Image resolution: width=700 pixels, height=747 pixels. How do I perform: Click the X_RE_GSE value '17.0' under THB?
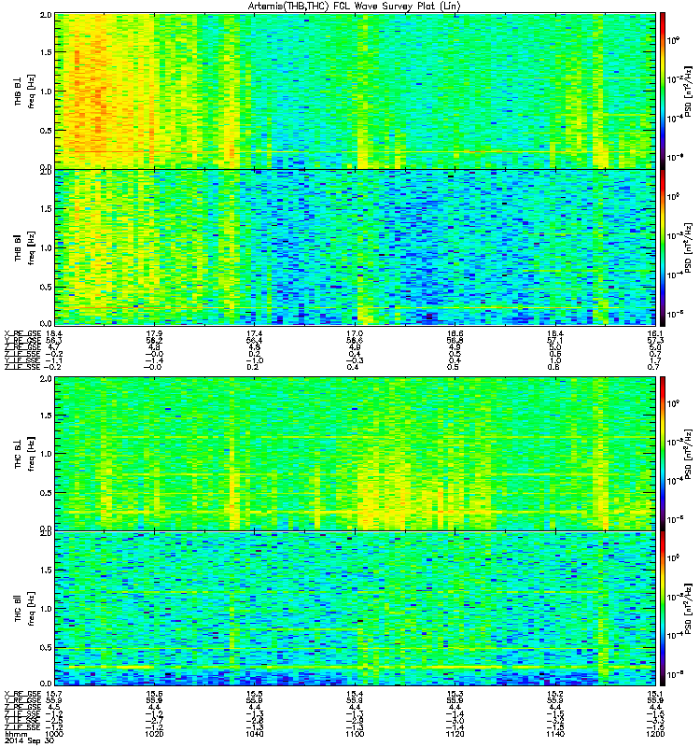(x=355, y=333)
